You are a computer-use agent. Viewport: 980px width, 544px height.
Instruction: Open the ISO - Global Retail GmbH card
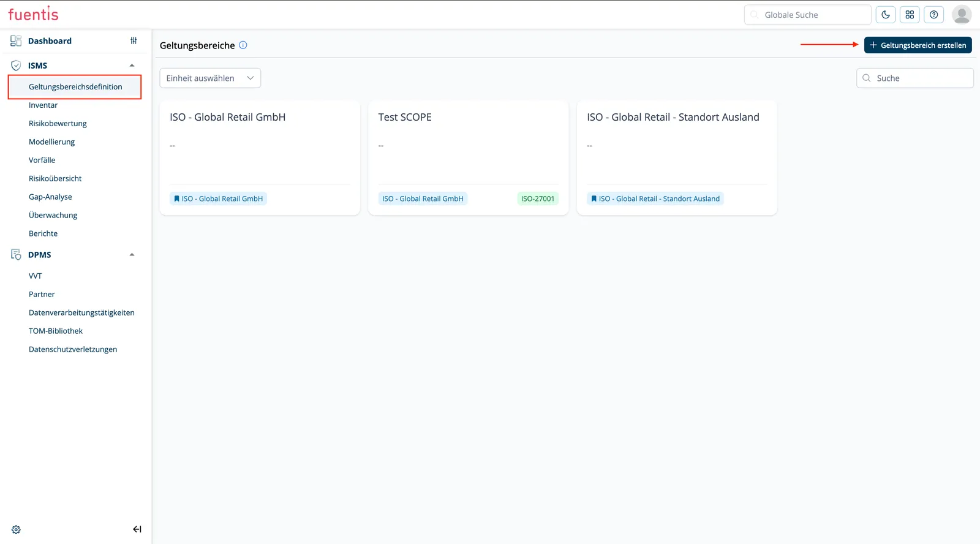click(x=260, y=157)
